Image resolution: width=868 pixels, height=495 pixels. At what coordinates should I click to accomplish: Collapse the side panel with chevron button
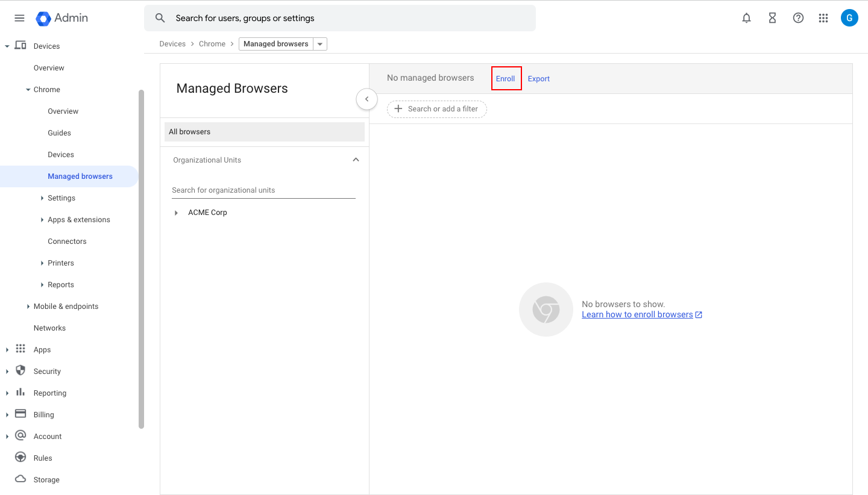pos(366,99)
